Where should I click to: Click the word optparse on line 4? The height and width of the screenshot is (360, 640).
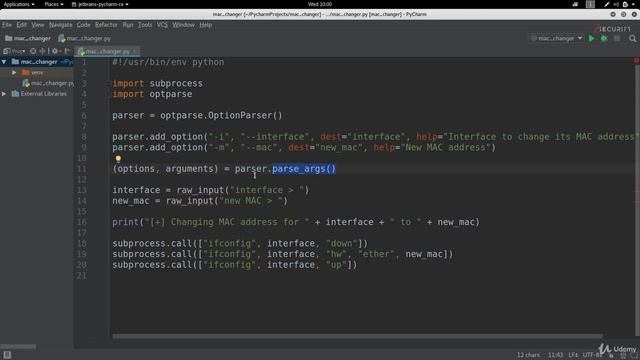click(x=171, y=94)
